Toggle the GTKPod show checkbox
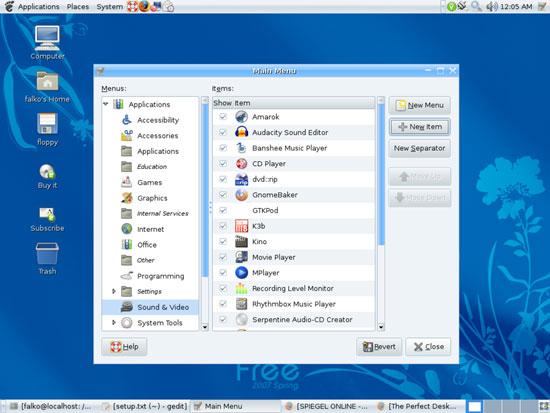 [223, 210]
